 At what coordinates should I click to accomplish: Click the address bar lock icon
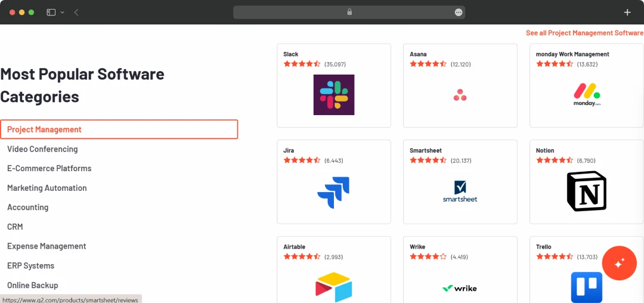tap(349, 13)
